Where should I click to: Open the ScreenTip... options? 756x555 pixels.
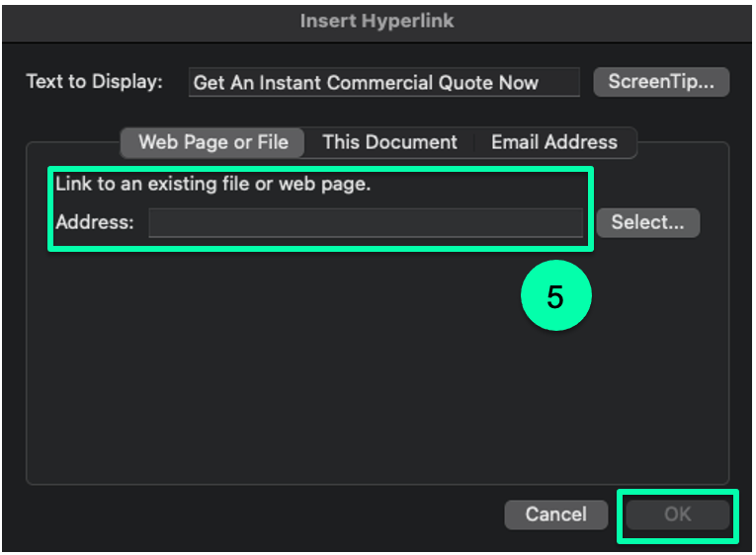tap(661, 82)
